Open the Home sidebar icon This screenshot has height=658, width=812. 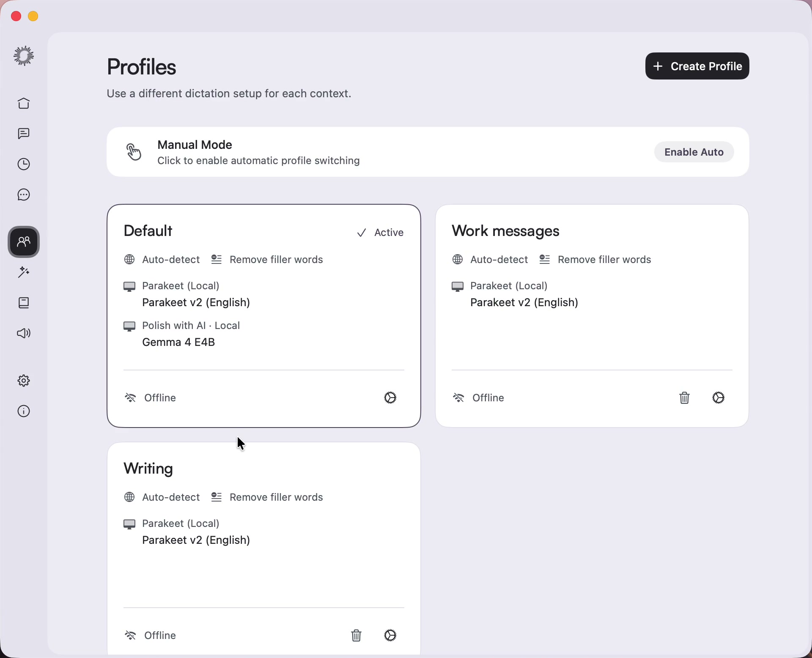pyautogui.click(x=24, y=104)
